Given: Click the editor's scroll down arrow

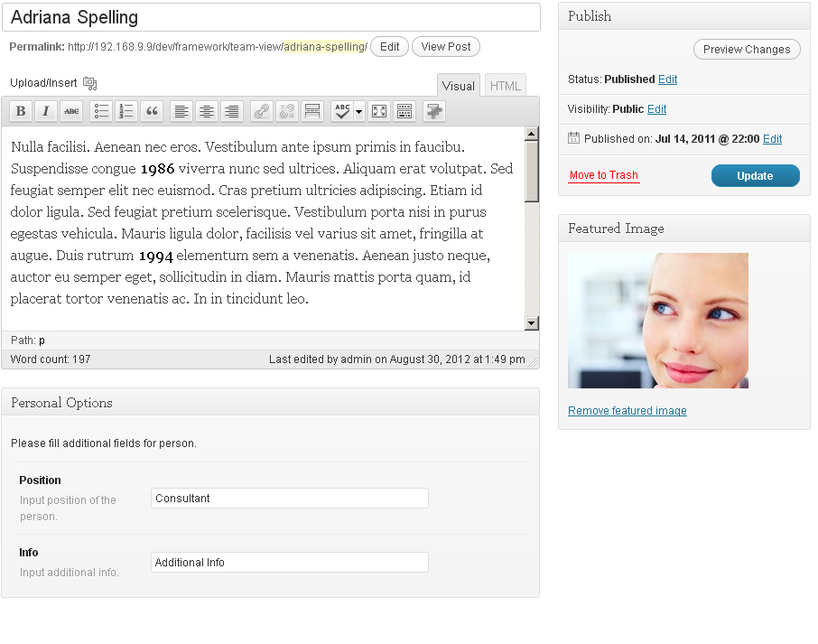Looking at the screenshot, I should (531, 323).
